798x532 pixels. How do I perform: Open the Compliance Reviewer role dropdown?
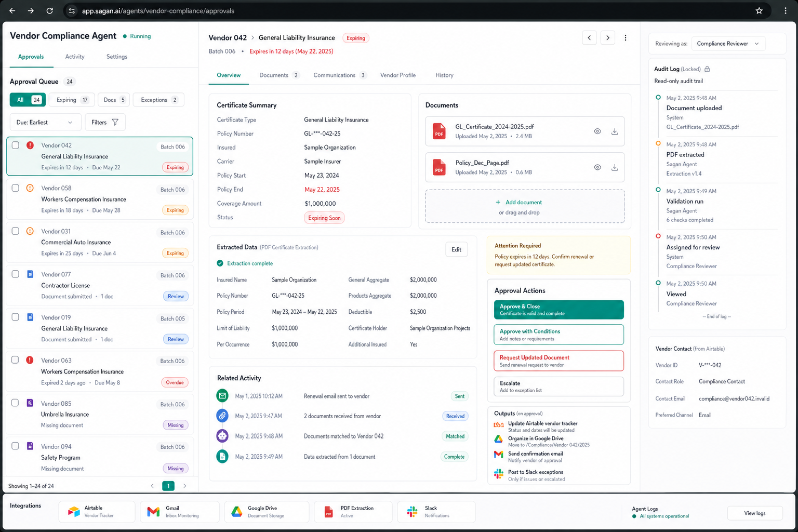click(728, 44)
